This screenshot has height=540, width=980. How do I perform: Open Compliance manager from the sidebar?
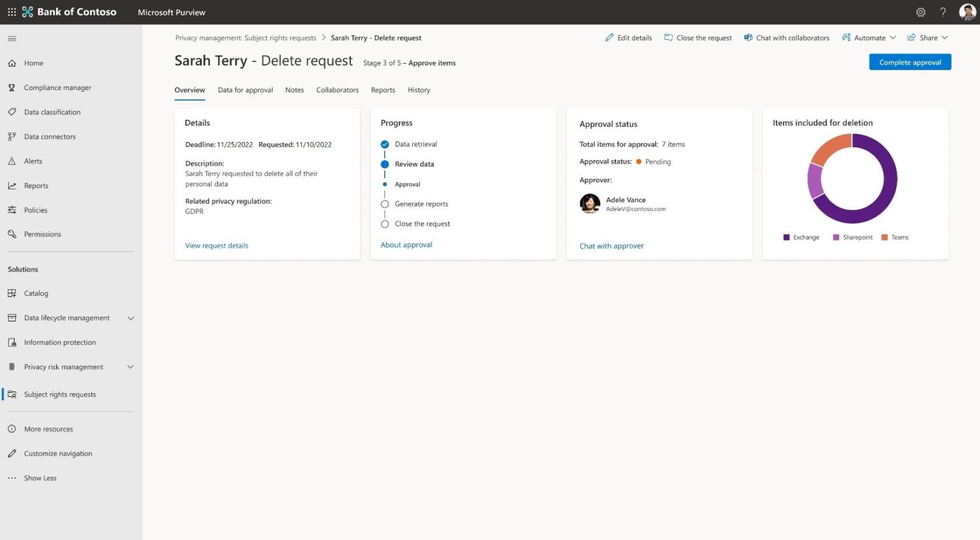click(x=57, y=87)
